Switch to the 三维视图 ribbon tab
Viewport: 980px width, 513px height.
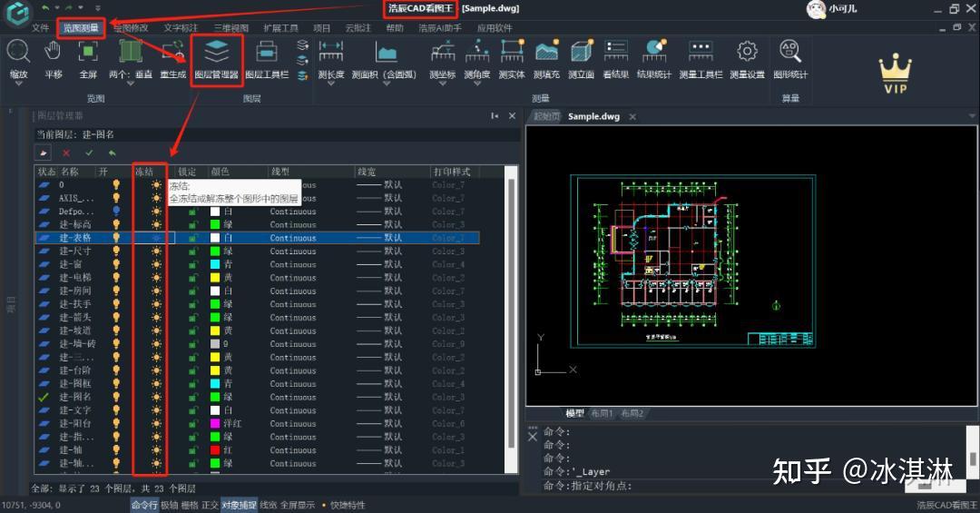pos(230,27)
